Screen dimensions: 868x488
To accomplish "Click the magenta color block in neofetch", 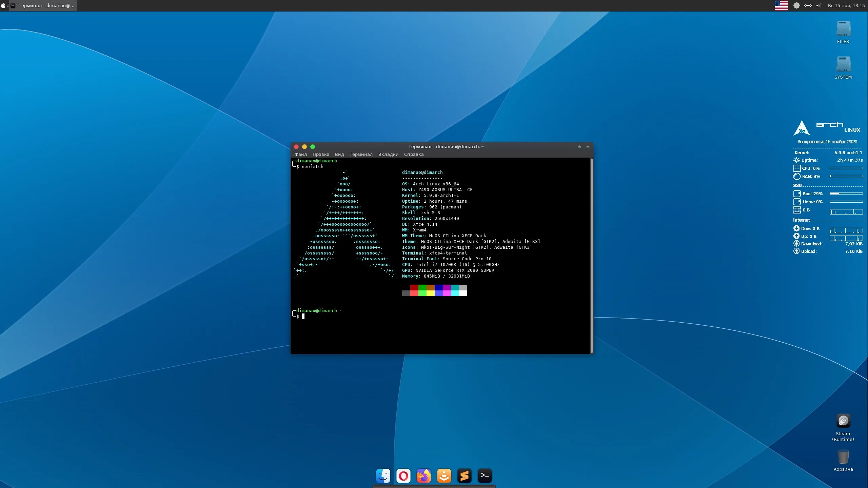I will [447, 293].
